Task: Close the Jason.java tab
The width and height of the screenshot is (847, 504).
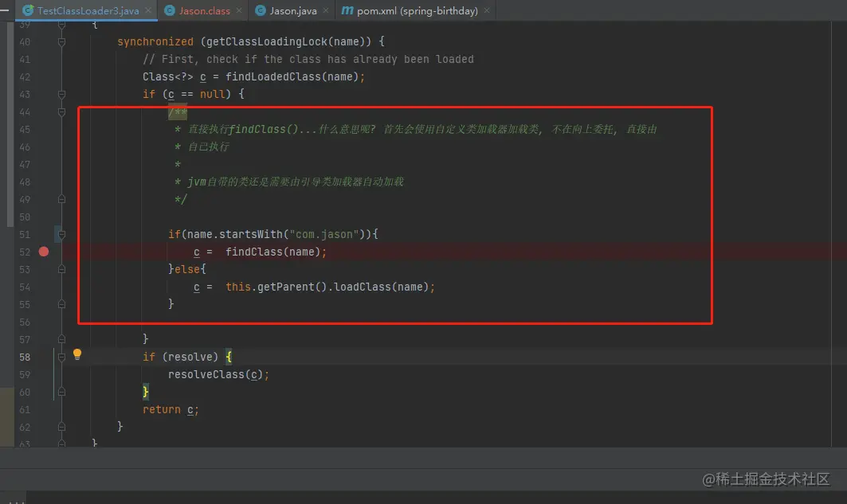Action: click(326, 10)
